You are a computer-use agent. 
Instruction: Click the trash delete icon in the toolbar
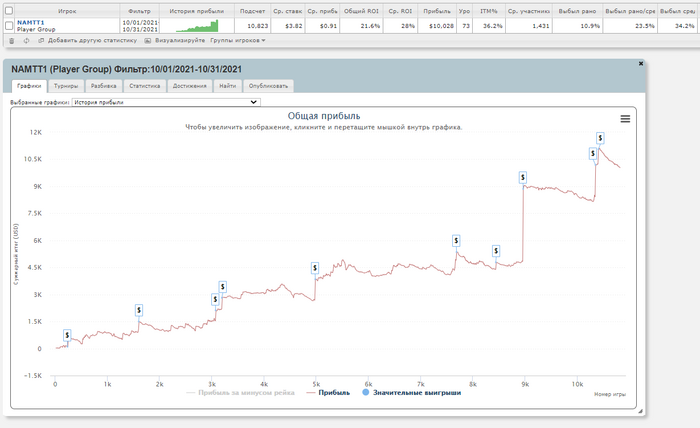[12, 41]
